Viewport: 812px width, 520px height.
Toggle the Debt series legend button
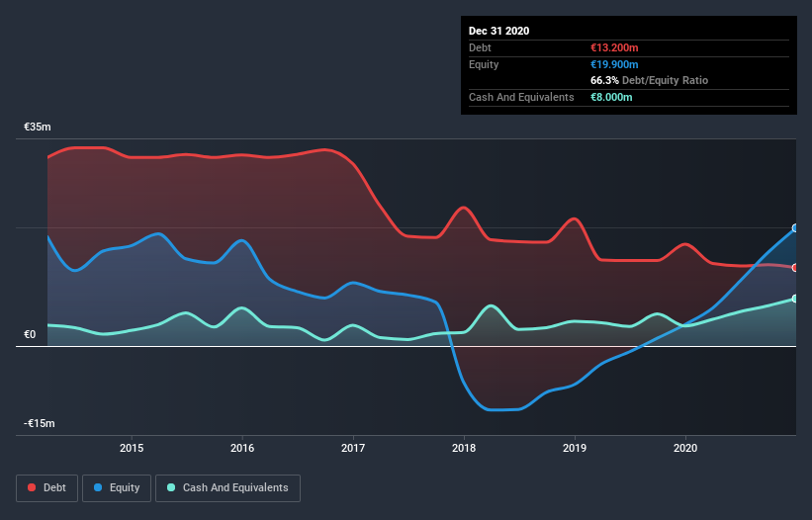coord(46,488)
